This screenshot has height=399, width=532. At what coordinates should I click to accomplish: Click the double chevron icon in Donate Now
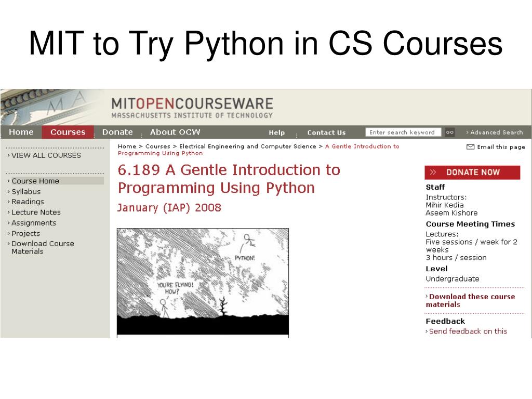433,172
